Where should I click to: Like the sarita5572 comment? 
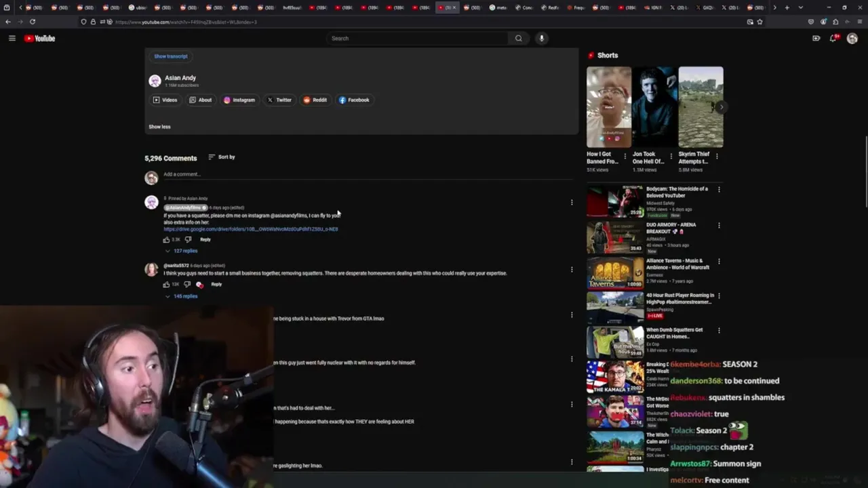[x=166, y=284]
